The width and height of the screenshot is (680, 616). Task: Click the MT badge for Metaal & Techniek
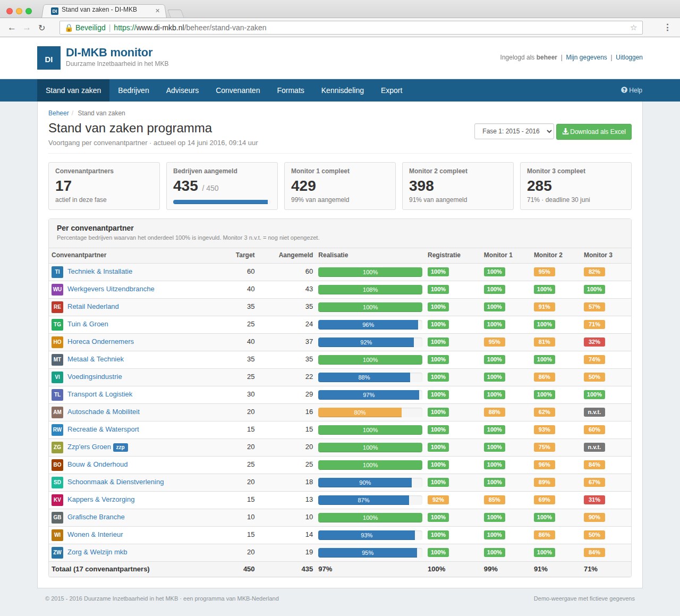tap(57, 359)
